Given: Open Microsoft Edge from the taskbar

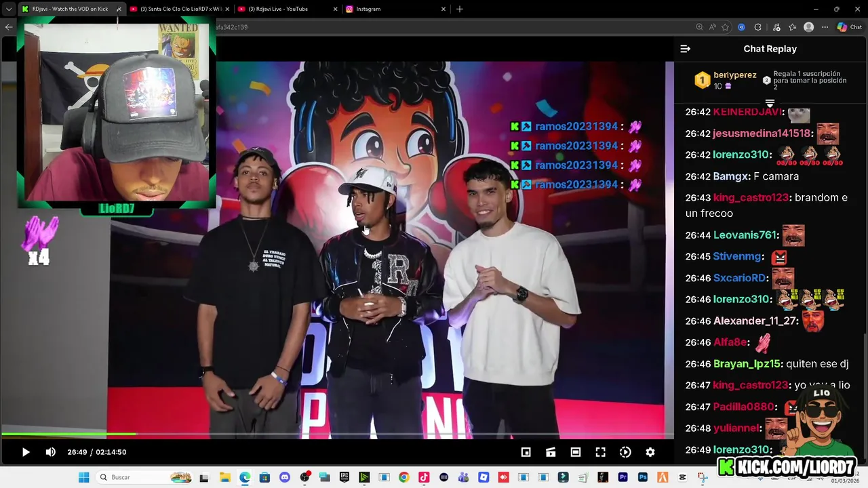Looking at the screenshot, I should (245, 477).
